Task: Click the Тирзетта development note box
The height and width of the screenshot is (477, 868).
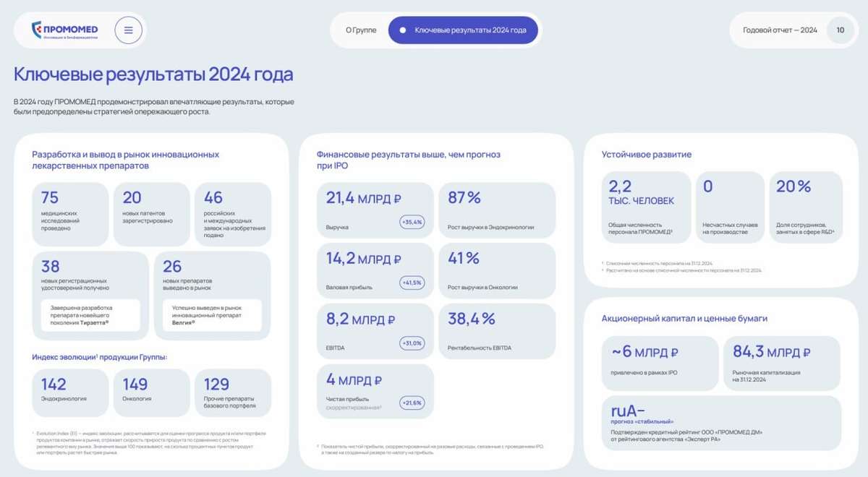Action: (x=90, y=315)
